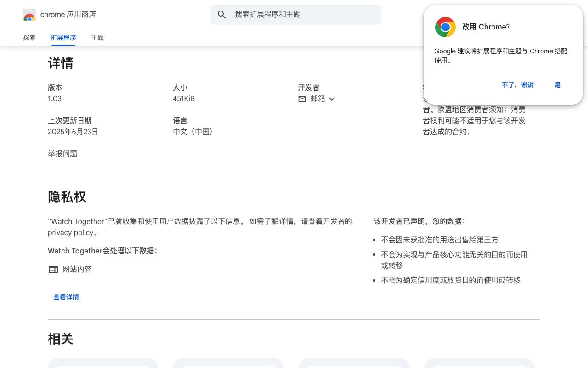The image size is (588, 368).
Task: Click the Chrome logo in the popup
Action: click(446, 27)
